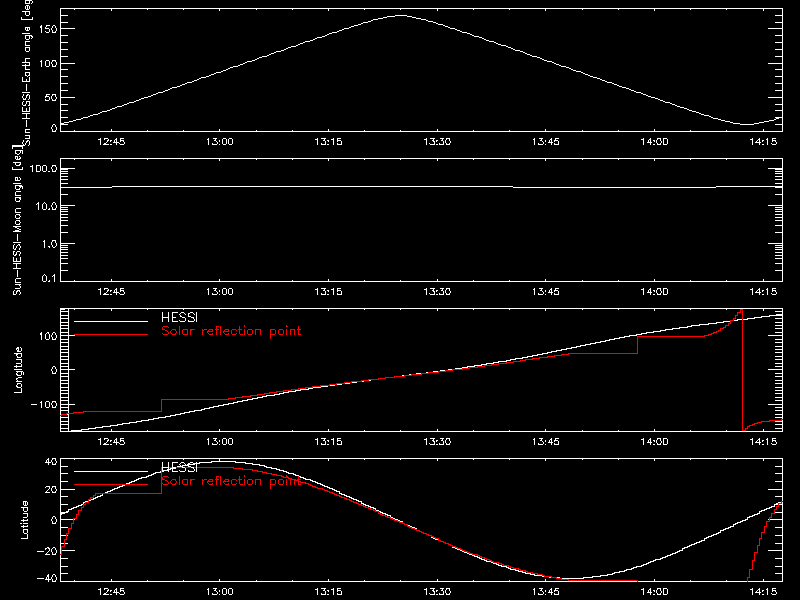Image resolution: width=800 pixels, height=600 pixels.
Task: Click HESSI legend text in Latitude plot
Action: tap(179, 467)
